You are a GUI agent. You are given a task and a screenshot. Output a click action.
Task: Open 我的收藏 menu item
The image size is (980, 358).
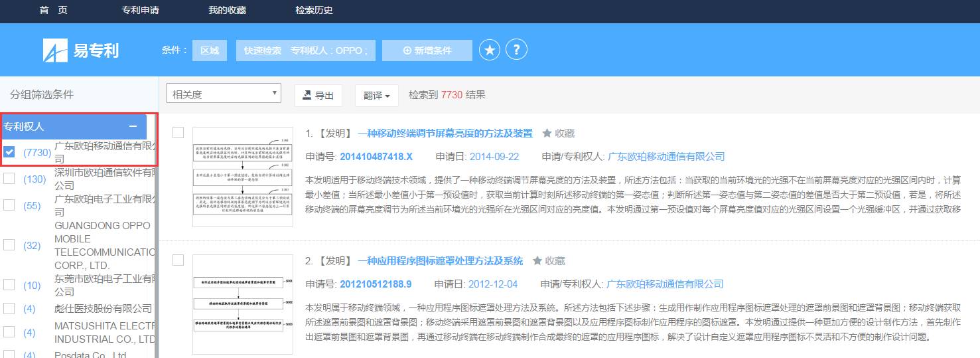click(227, 11)
